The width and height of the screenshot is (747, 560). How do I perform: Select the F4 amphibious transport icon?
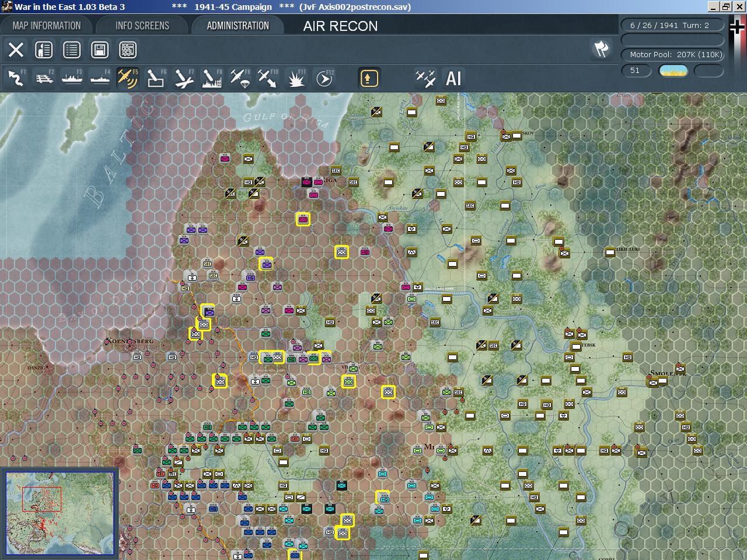(100, 78)
